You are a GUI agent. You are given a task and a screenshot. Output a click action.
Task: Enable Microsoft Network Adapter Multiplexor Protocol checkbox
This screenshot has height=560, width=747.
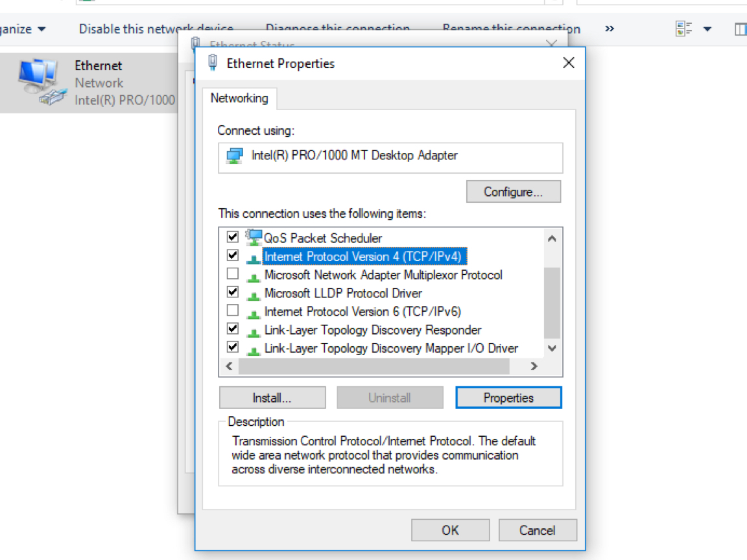(233, 274)
